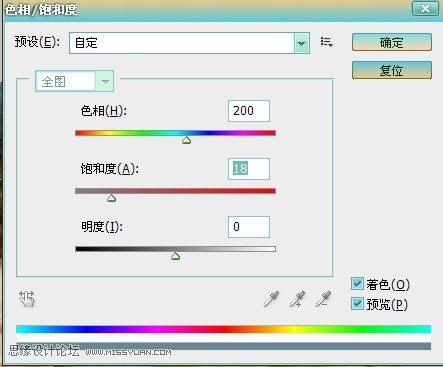Click the rainbow color spectrum bar at bottom
This screenshot has width=443, height=367.
pos(224,329)
